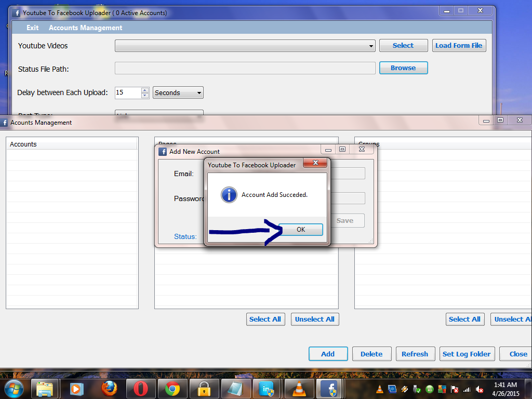Click the delay value field showing 15

tap(128, 92)
